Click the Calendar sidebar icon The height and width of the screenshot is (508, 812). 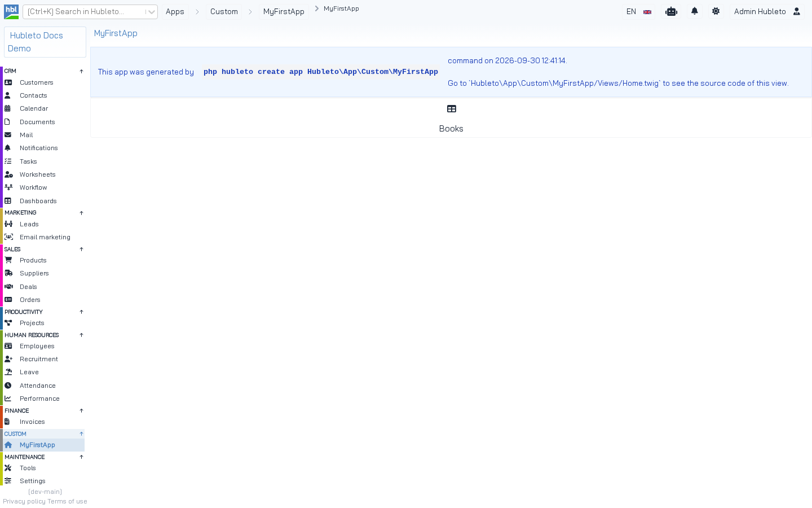pyautogui.click(x=8, y=108)
